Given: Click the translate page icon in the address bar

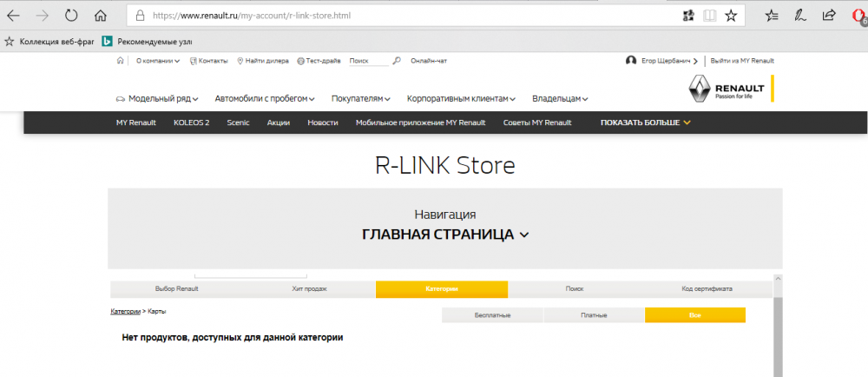Looking at the screenshot, I should click(688, 16).
